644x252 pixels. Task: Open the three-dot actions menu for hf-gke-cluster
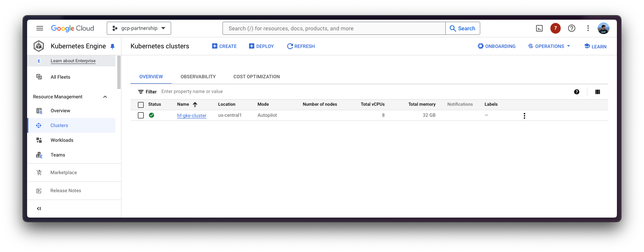point(524,116)
